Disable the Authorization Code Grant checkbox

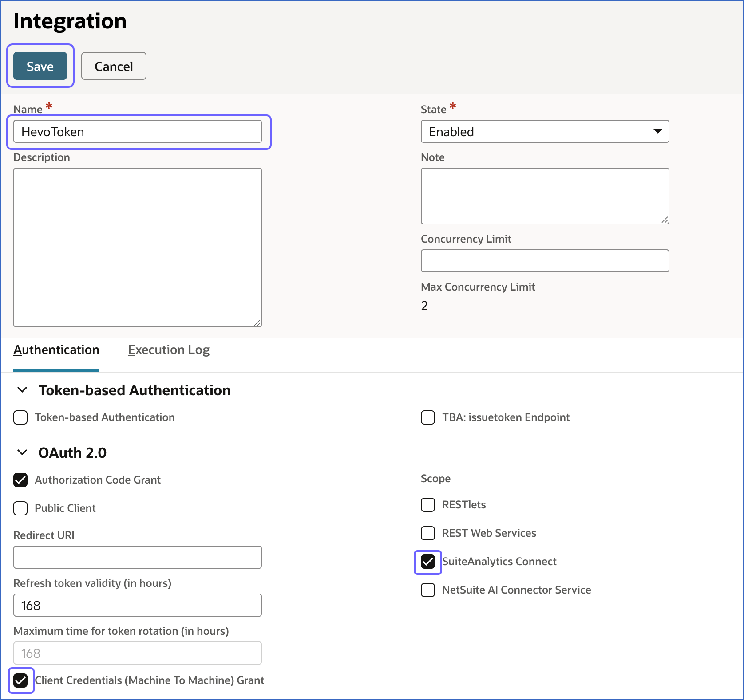tap(20, 480)
